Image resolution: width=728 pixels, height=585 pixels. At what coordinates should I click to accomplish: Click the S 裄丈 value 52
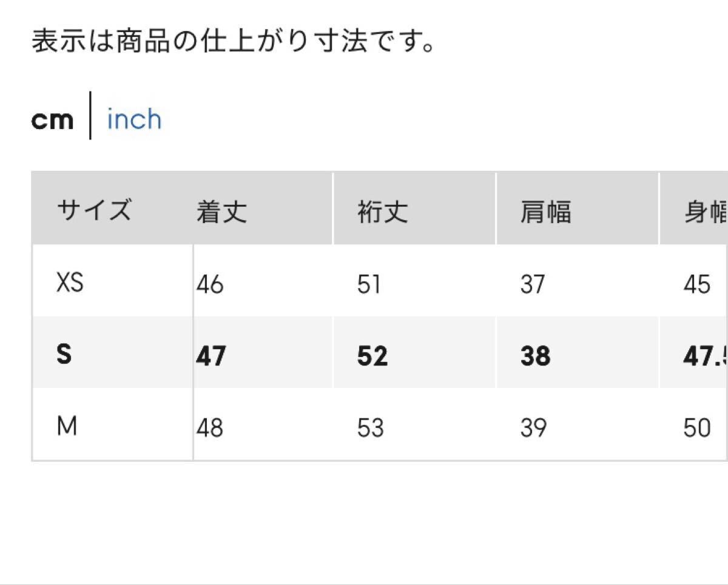[x=372, y=356]
